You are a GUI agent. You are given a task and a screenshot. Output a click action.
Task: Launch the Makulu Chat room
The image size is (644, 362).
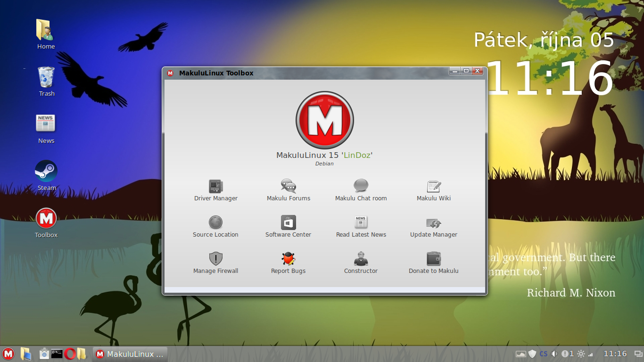(x=361, y=190)
